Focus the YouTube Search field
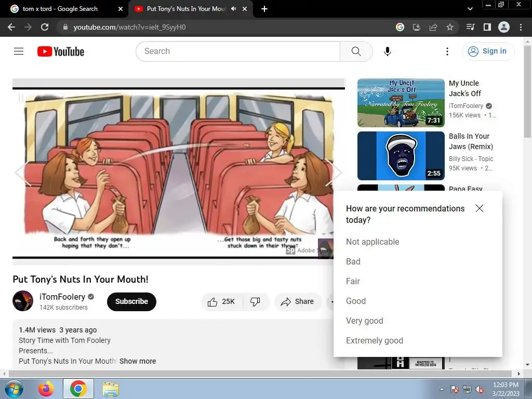This screenshot has width=532, height=399. (x=238, y=51)
